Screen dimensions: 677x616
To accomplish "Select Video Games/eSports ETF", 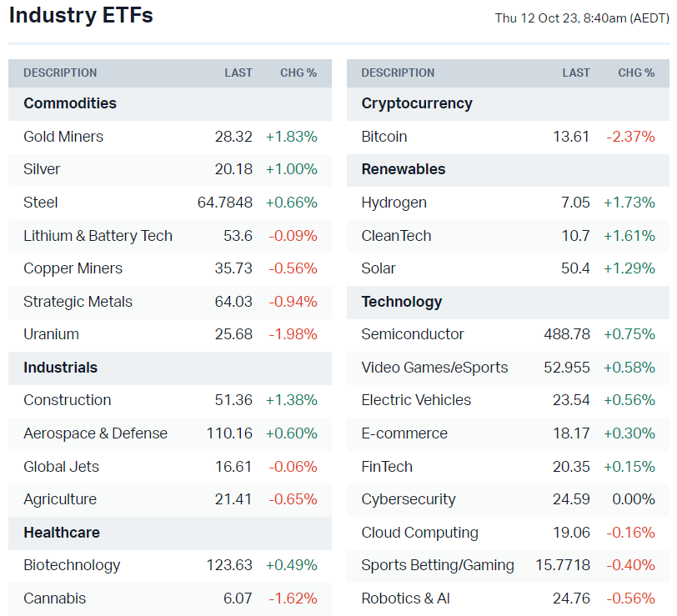I will pyautogui.click(x=434, y=368).
